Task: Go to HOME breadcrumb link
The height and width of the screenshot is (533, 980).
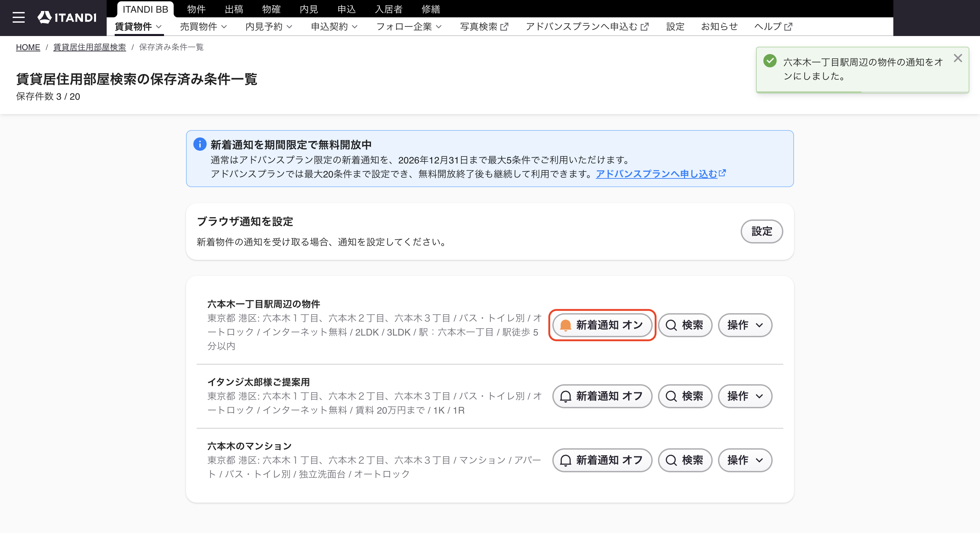Action: pyautogui.click(x=28, y=47)
